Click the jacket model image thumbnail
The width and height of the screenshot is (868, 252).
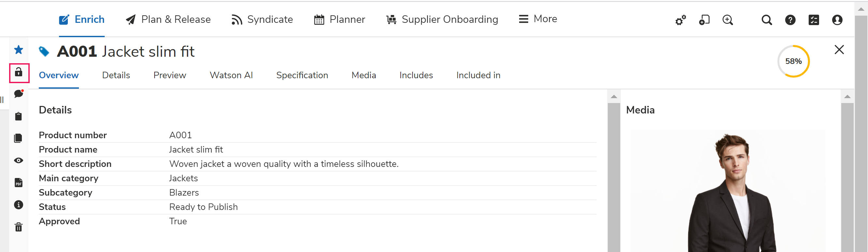(x=728, y=191)
